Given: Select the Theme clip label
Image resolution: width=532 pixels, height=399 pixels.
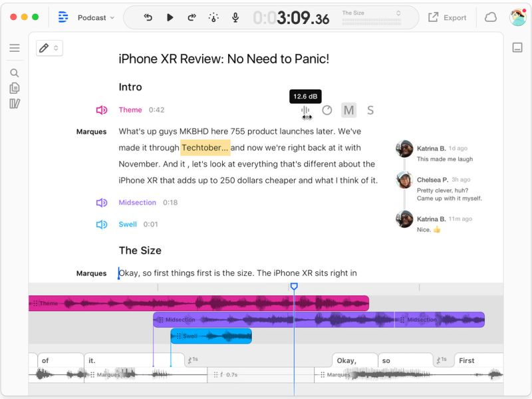Looking at the screenshot, I should (x=130, y=110).
